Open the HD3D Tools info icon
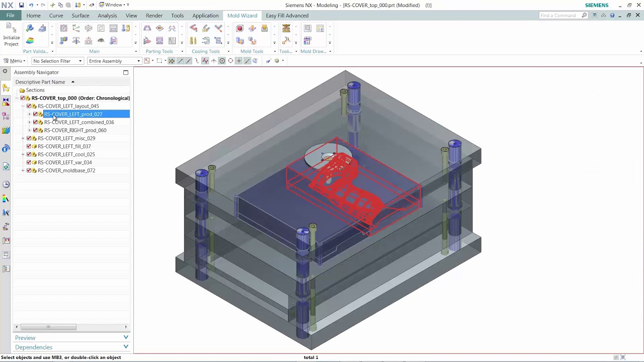Viewport: 644px width, 362px height. click(x=6, y=148)
